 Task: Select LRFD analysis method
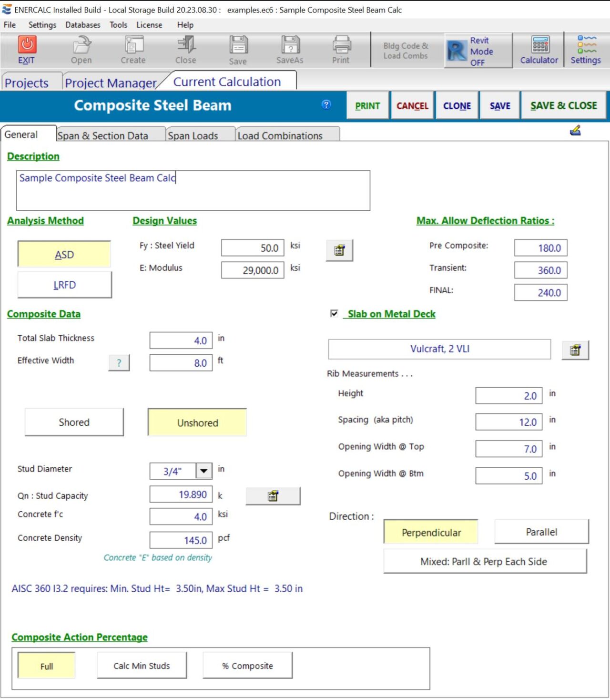pyautogui.click(x=64, y=285)
